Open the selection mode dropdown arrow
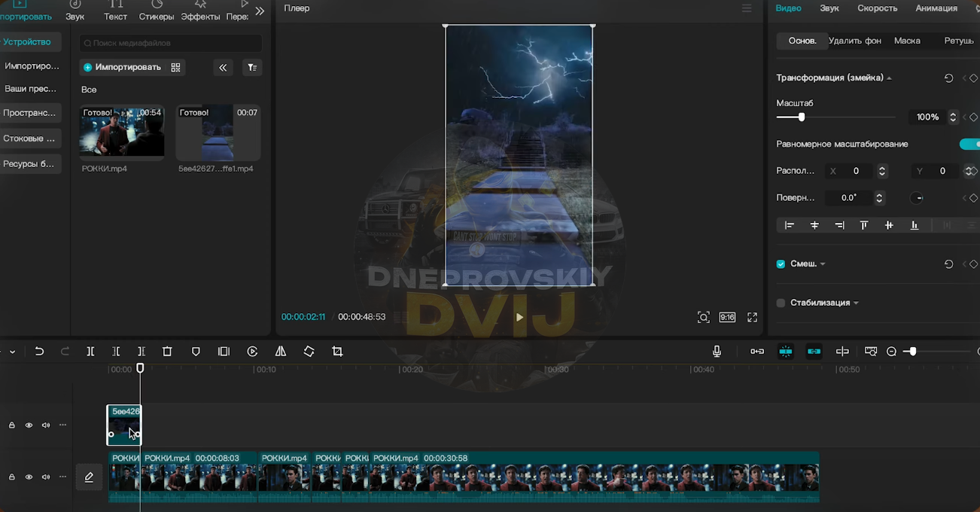The image size is (980, 512). tap(13, 352)
